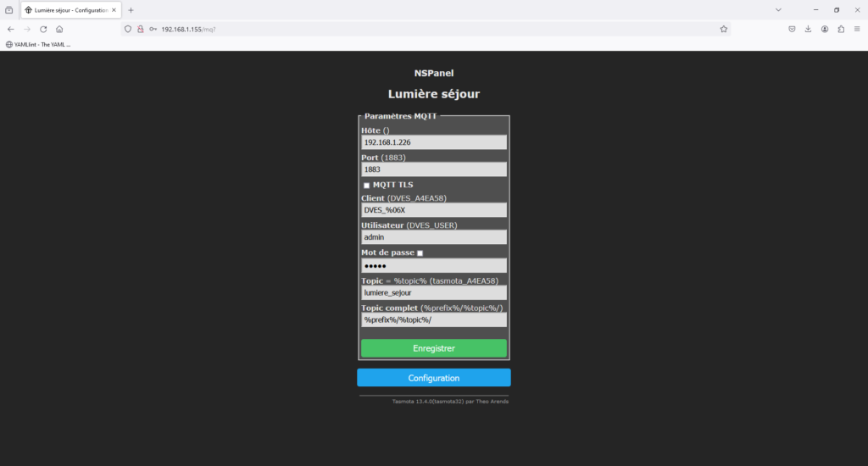Reload the current Tasmota page

pos(43,30)
